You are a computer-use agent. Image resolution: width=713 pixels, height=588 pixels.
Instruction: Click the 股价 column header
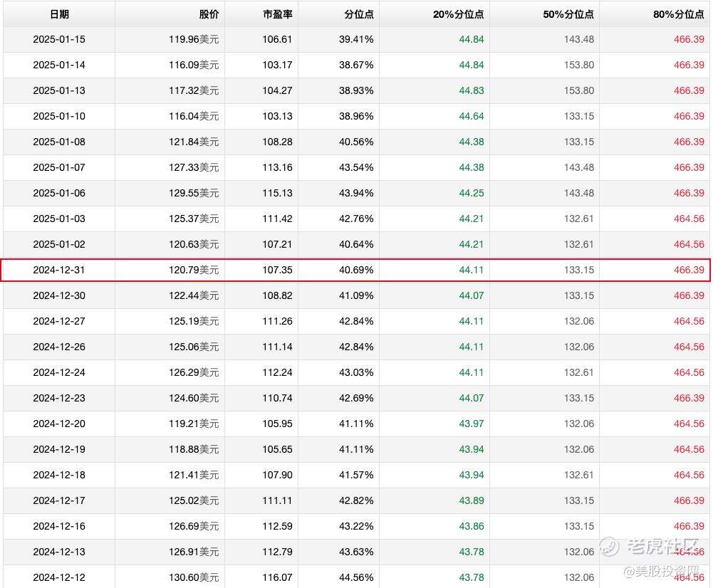[209, 14]
